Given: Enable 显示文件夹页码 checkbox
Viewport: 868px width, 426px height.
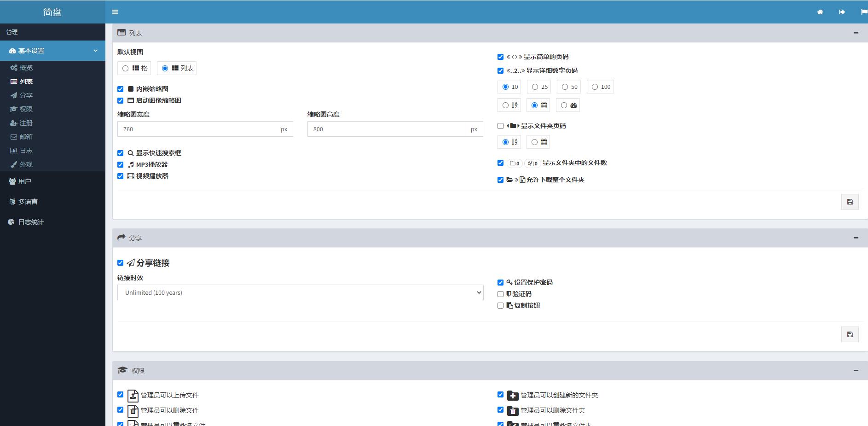Looking at the screenshot, I should (500, 126).
